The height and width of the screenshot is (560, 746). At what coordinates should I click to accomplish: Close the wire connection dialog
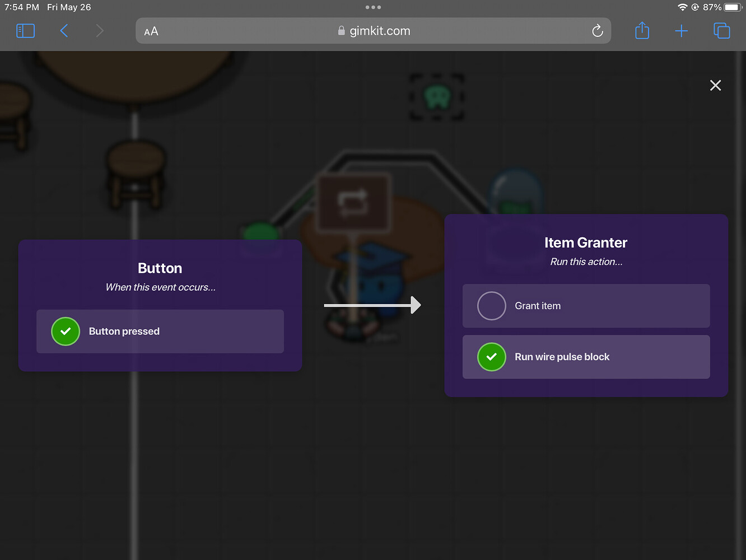[x=716, y=85]
